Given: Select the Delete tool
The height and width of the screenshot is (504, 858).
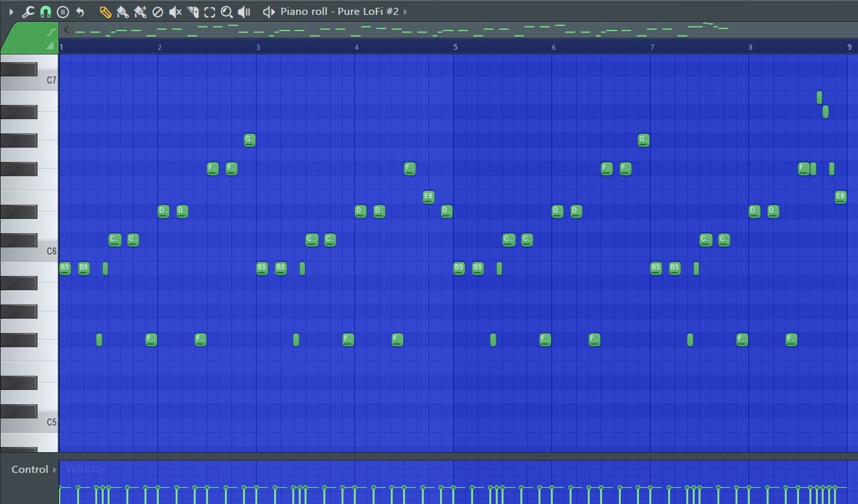Looking at the screenshot, I should 157,12.
